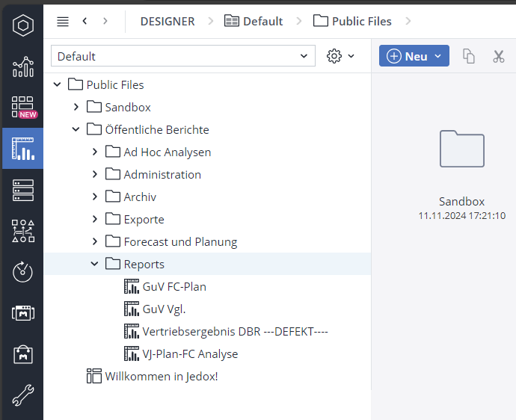This screenshot has width=516, height=420.
Task: Open the database servers icon in sidebar
Action: (22, 190)
